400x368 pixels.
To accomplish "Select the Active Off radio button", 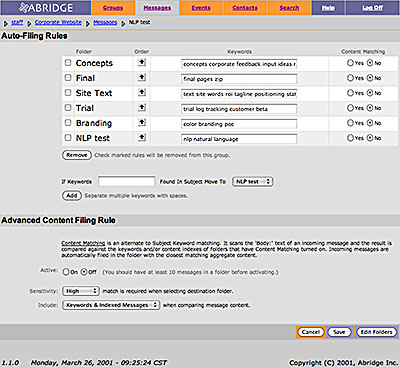I will 84,272.
